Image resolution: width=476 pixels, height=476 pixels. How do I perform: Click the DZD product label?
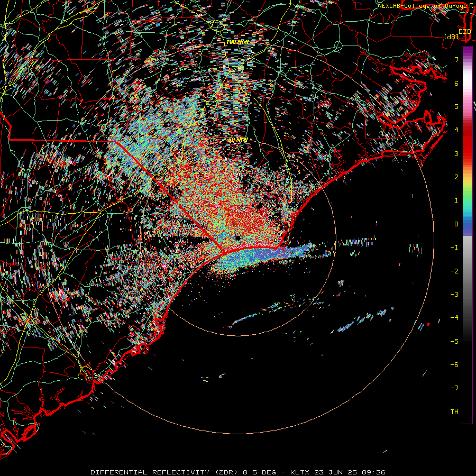[x=464, y=31]
